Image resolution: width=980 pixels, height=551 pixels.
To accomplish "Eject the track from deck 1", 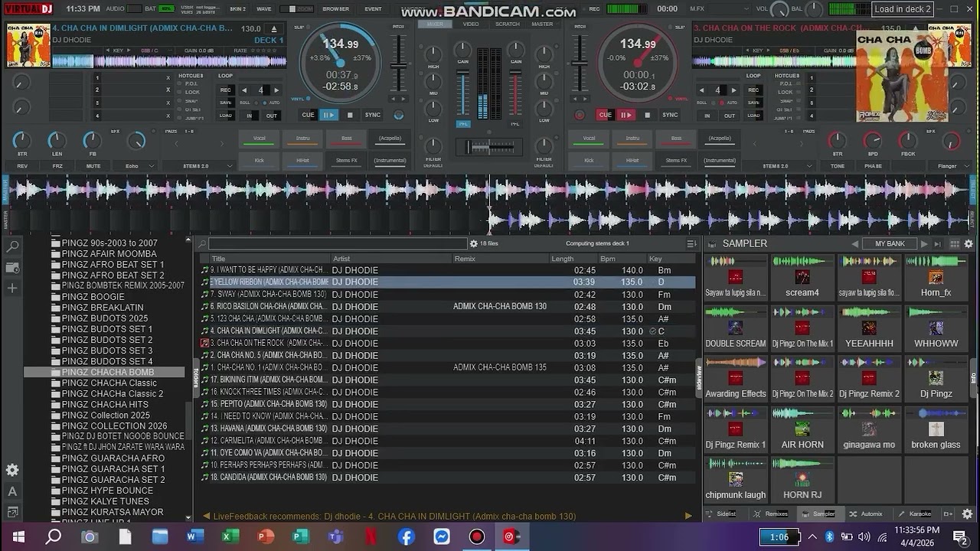I will tap(275, 29).
